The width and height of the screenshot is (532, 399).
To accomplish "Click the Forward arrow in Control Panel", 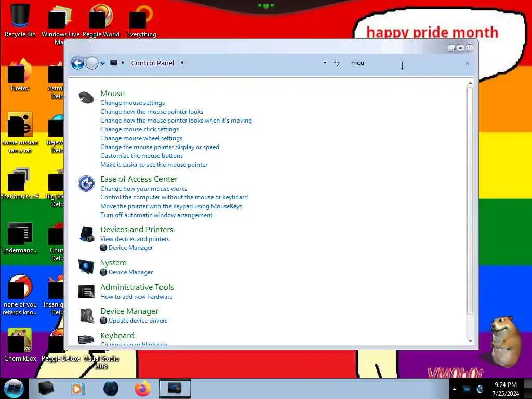I will pos(92,63).
